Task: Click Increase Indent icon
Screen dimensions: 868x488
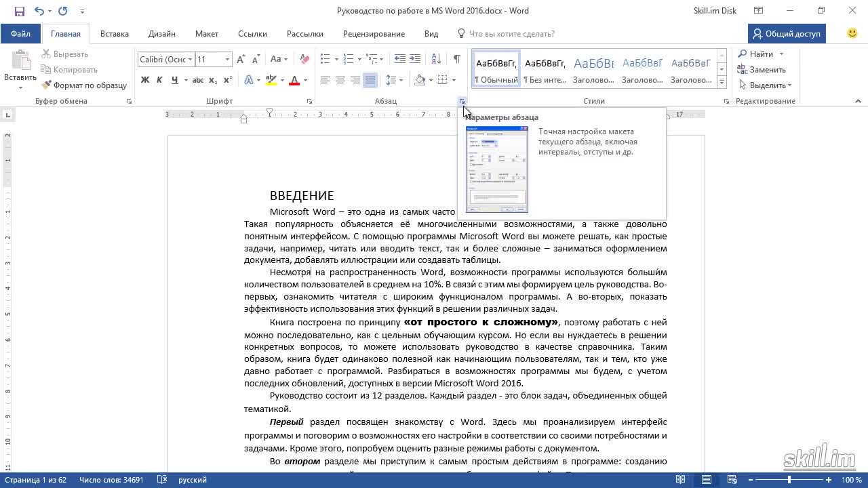Action: click(415, 60)
